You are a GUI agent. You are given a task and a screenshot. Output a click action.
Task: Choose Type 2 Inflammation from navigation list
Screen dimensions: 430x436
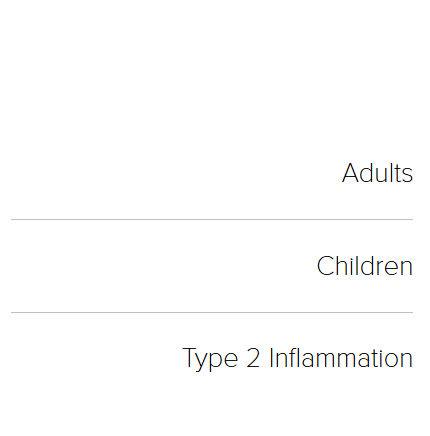pyautogui.click(x=298, y=359)
